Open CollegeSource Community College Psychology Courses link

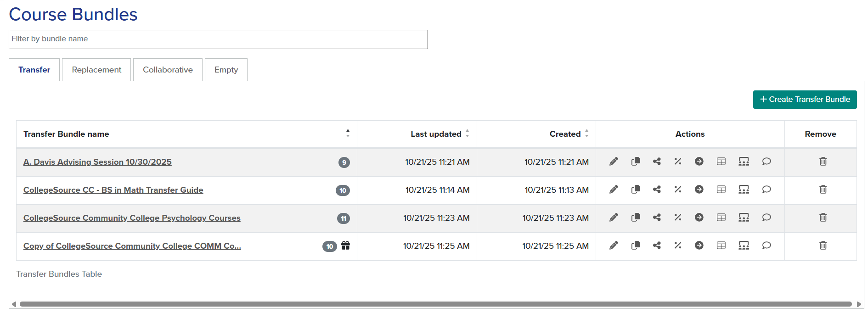(x=132, y=218)
